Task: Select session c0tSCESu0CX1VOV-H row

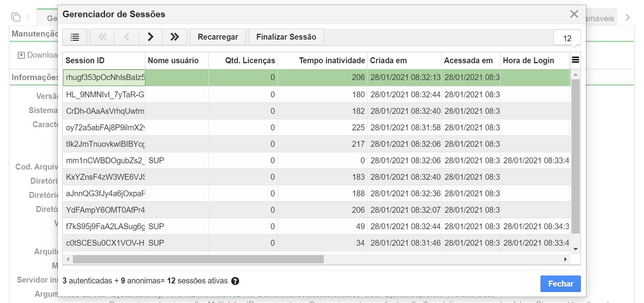Action: 316,243
